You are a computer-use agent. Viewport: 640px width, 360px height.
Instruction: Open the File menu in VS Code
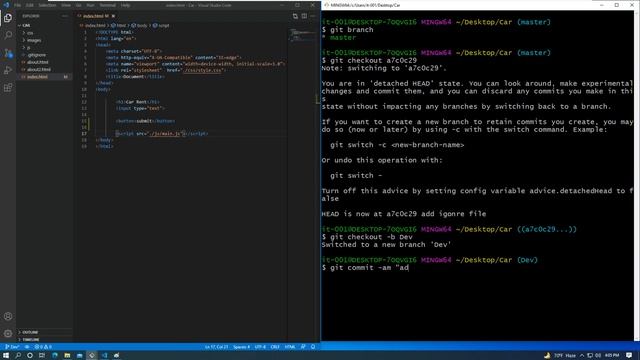(x=18, y=5)
